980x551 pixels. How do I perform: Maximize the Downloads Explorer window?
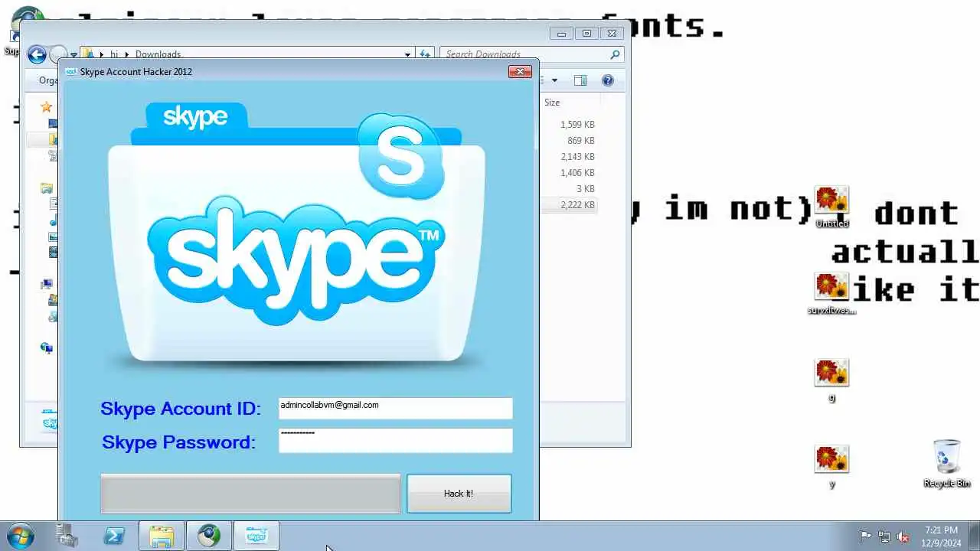click(586, 34)
